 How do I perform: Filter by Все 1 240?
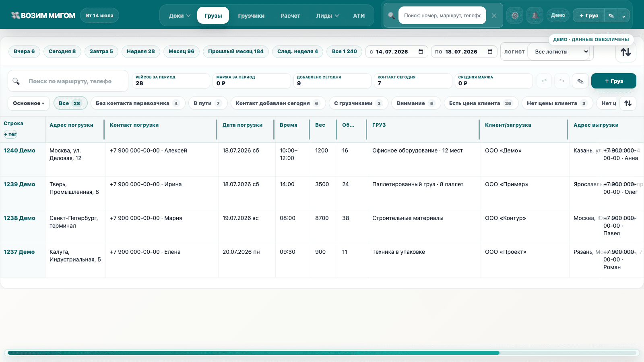coord(345,51)
